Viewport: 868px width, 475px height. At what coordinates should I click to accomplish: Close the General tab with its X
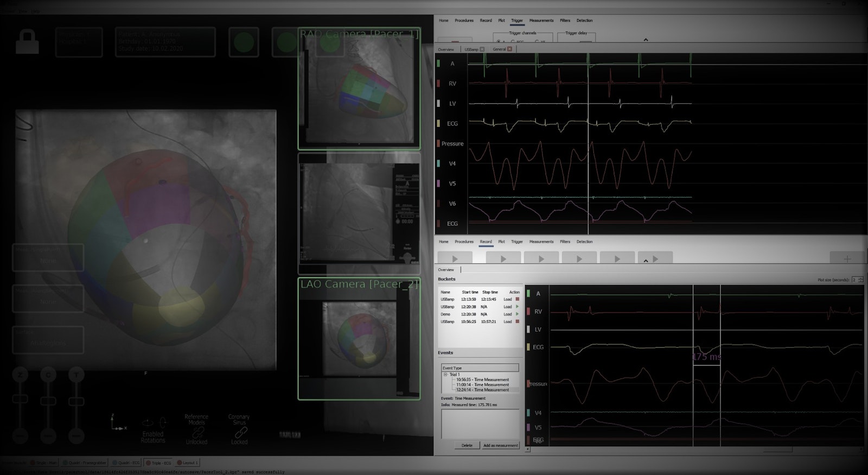[509, 49]
